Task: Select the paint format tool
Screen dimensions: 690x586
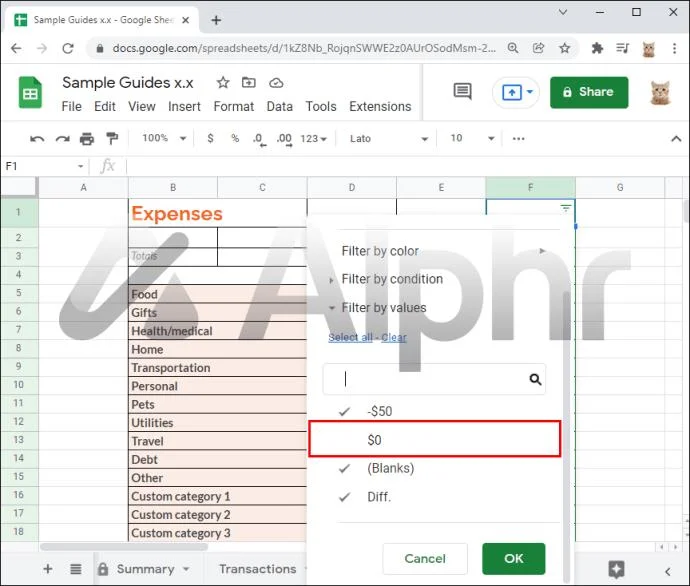Action: point(112,139)
